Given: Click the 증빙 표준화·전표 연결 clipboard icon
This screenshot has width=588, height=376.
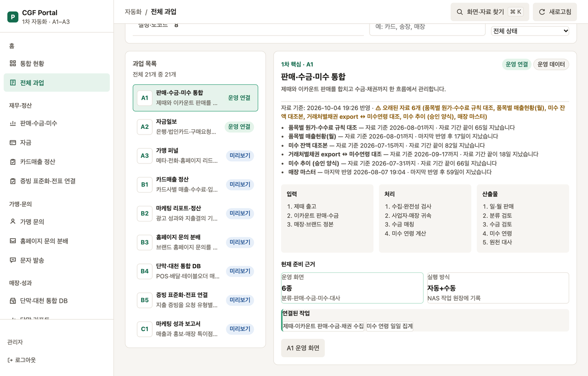Looking at the screenshot, I should coord(13,181).
